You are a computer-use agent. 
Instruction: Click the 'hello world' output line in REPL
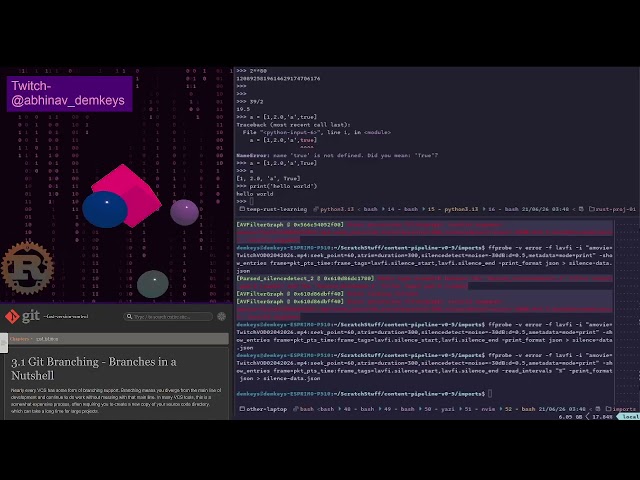[255, 194]
